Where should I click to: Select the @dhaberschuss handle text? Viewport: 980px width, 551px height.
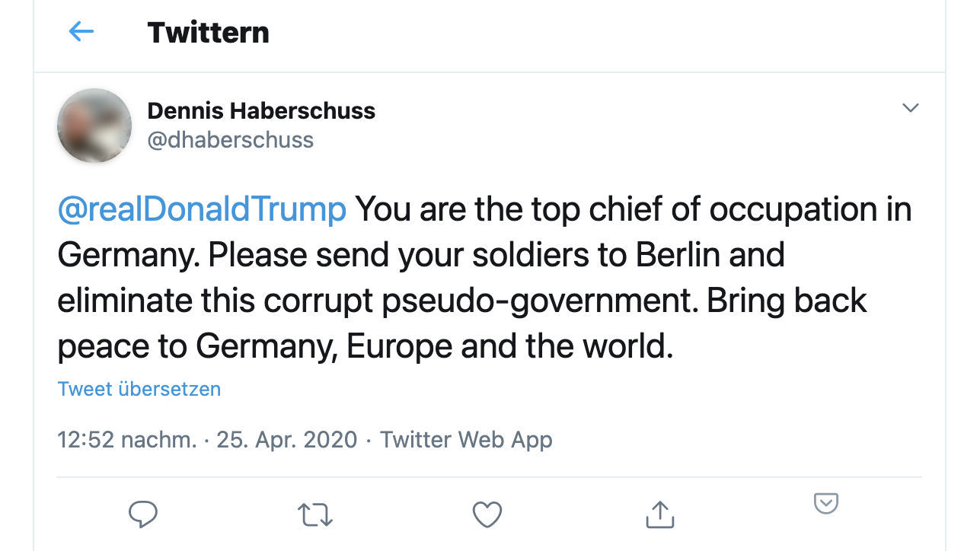click(x=231, y=140)
